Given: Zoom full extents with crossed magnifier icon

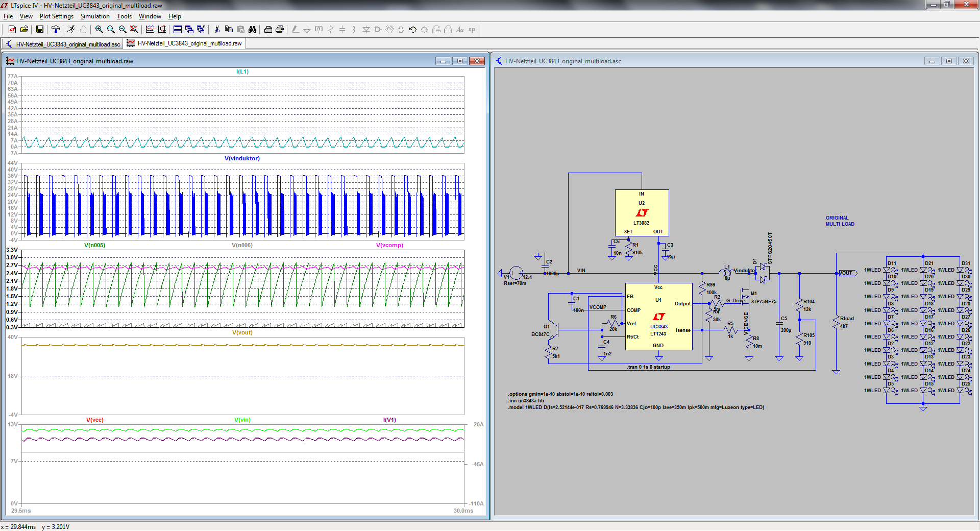Looking at the screenshot, I should (x=134, y=30).
